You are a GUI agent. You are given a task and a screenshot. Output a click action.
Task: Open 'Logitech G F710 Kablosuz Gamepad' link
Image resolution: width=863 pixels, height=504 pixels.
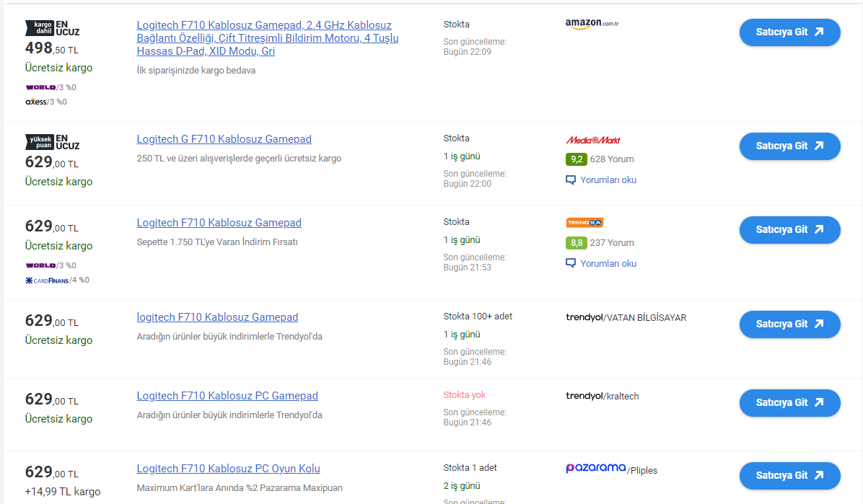point(224,139)
